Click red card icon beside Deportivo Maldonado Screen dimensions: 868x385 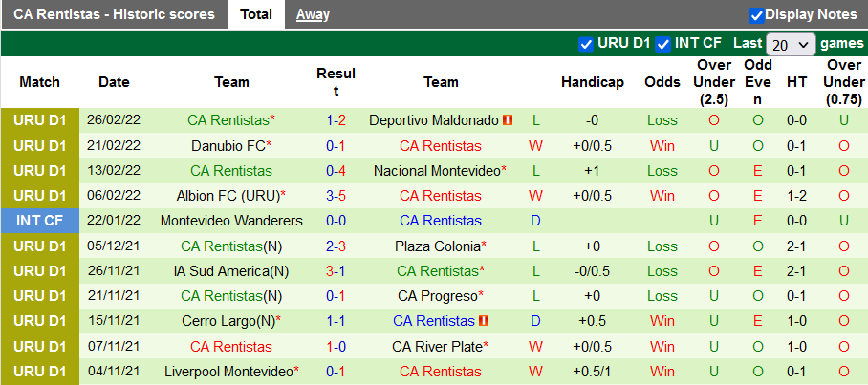click(509, 120)
